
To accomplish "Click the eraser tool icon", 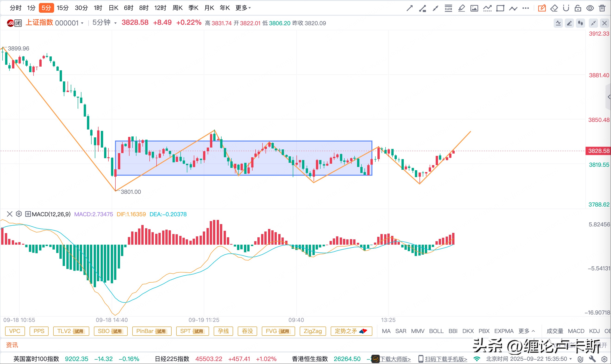I will [554, 8].
